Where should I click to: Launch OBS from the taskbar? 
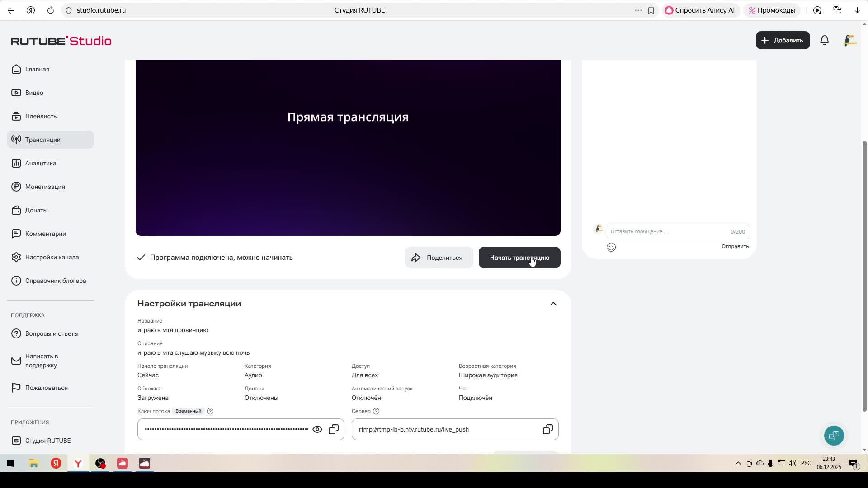[x=100, y=463]
